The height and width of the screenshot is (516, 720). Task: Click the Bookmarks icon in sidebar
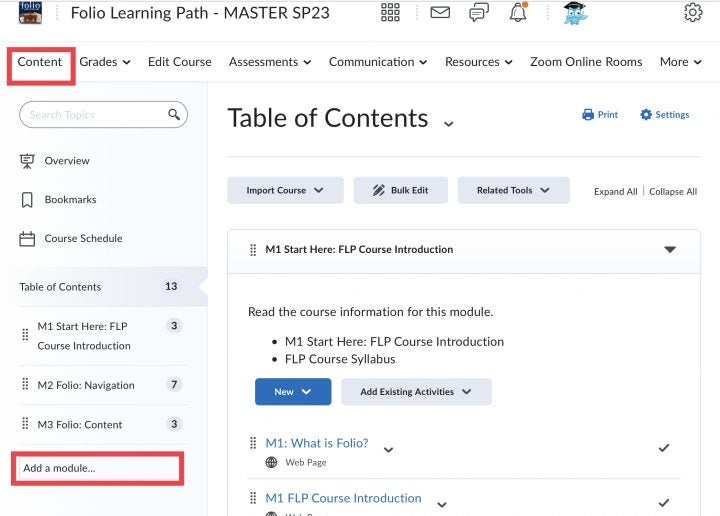[x=27, y=200]
